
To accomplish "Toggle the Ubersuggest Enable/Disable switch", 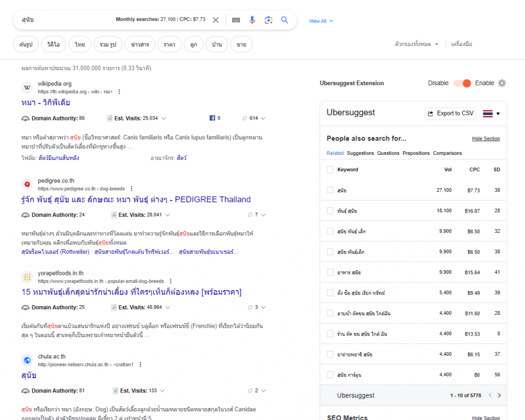I will coord(462,83).
